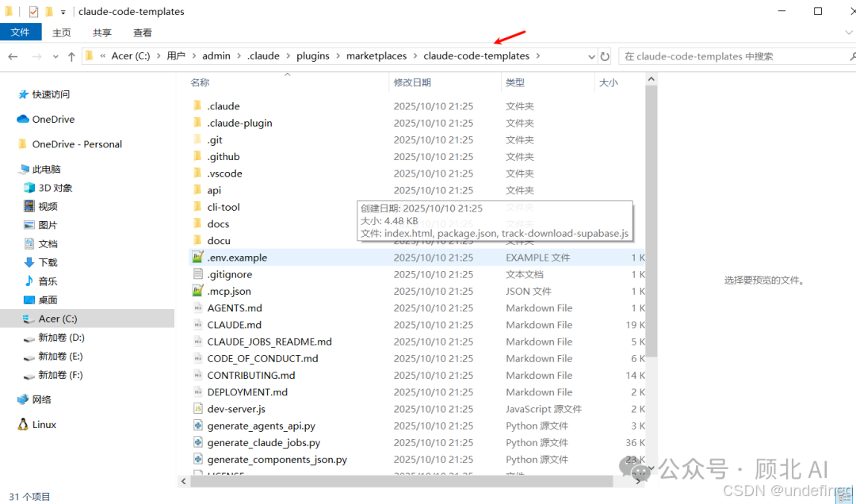Select 快速访问 in the navigation pane

pos(44,94)
